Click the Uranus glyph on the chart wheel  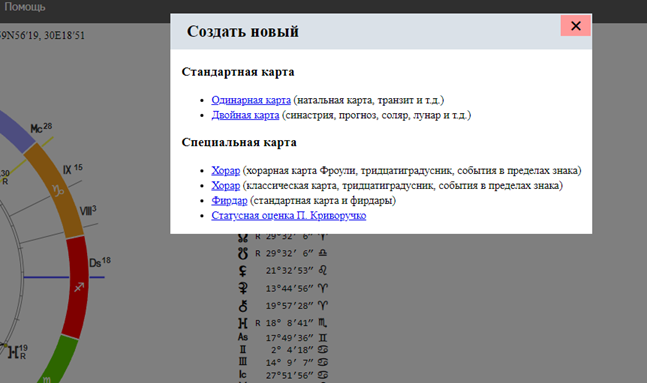13,352
